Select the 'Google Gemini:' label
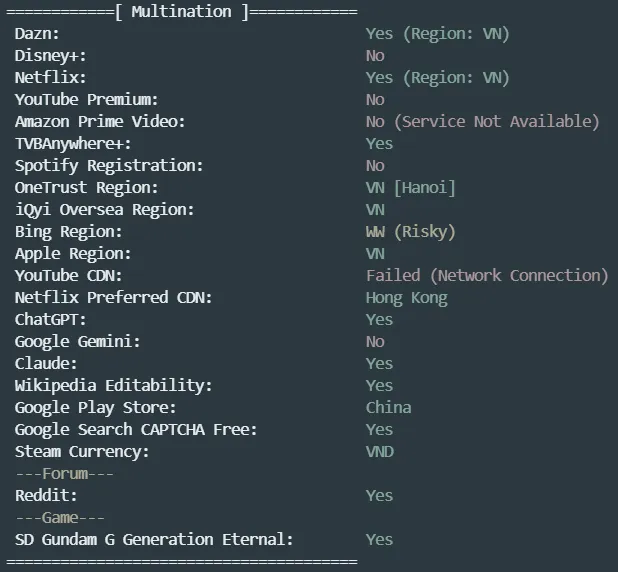This screenshot has width=618, height=572. coord(78,342)
